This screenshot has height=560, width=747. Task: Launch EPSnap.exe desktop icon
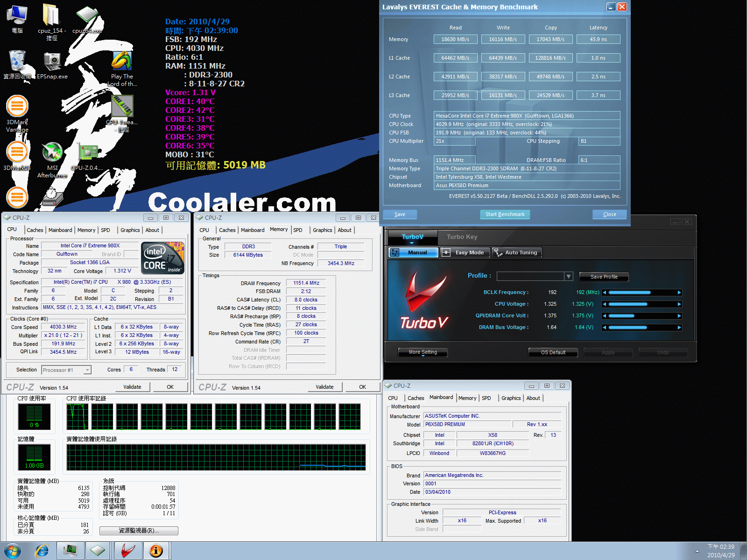(52, 65)
